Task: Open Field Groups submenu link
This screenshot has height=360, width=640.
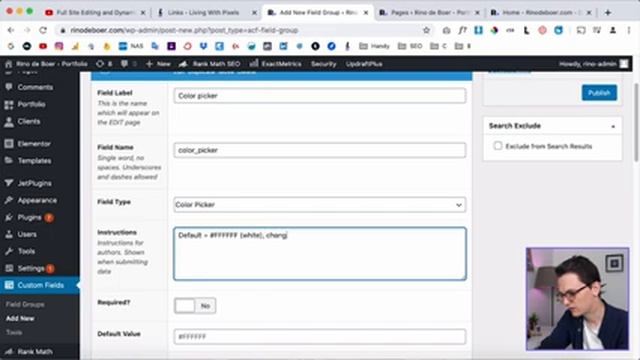Action: pyautogui.click(x=25, y=304)
